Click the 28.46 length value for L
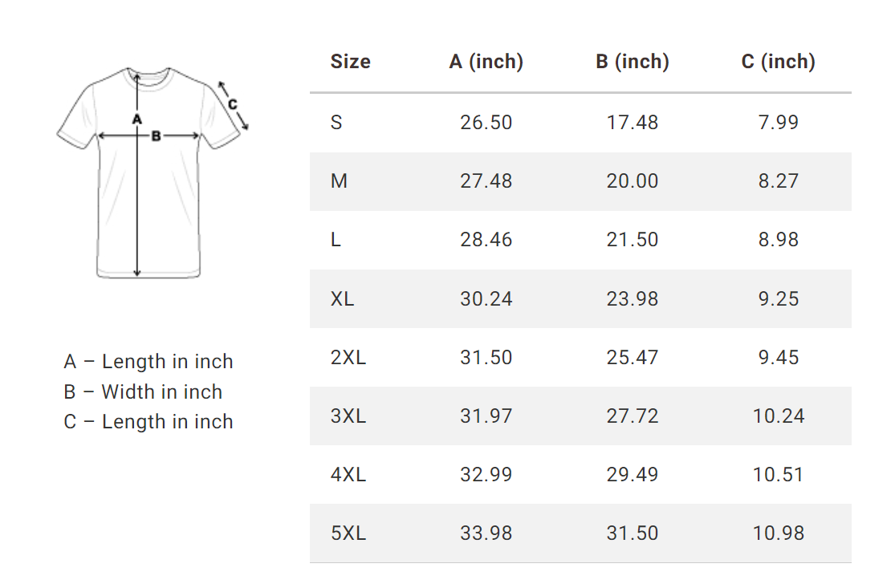This screenshot has height=588, width=895. pos(486,240)
